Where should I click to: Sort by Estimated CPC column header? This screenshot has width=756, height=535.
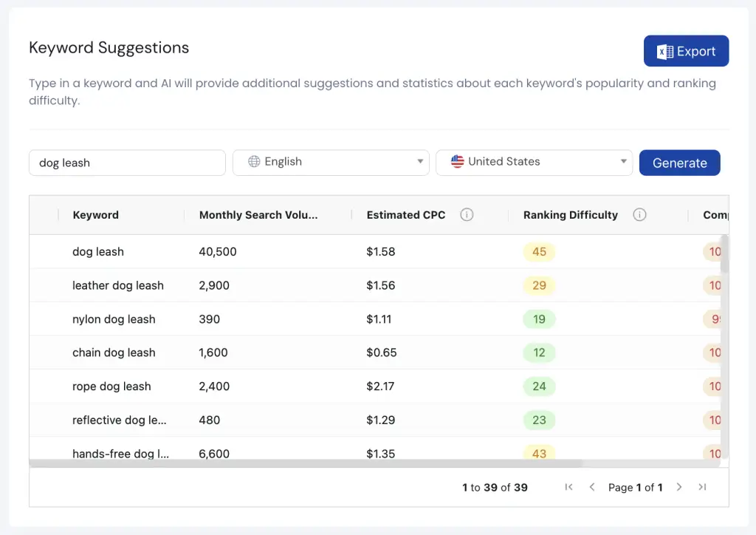click(x=405, y=215)
